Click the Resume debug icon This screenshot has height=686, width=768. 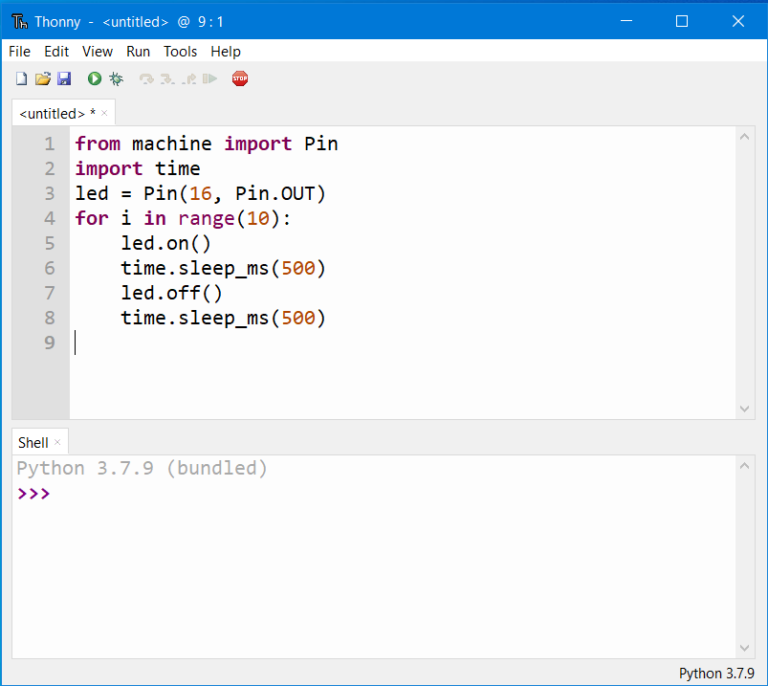pos(209,78)
